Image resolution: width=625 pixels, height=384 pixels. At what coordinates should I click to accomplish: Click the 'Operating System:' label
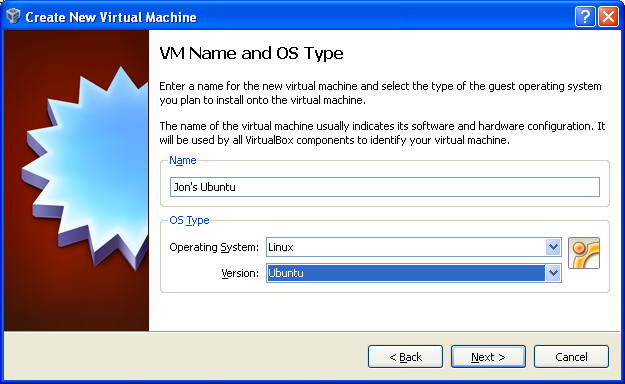(x=214, y=247)
